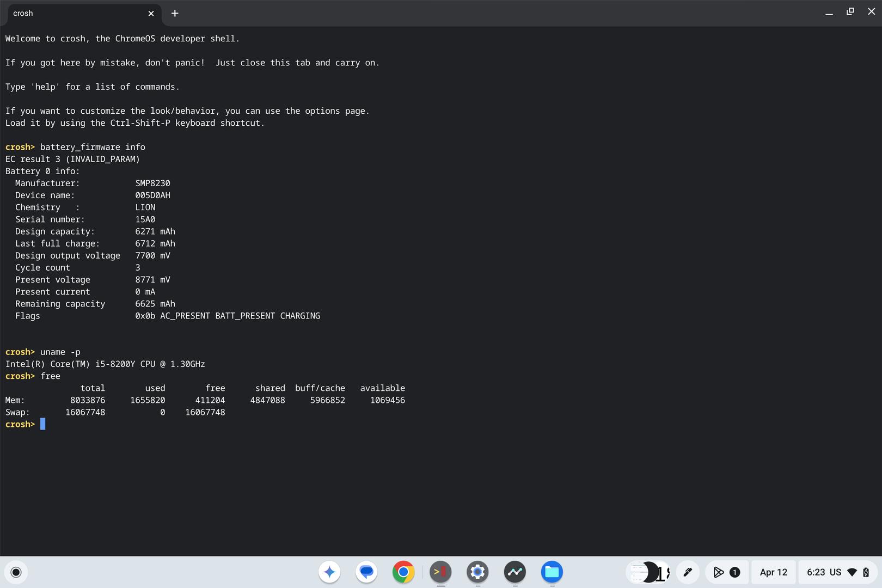Click the crosh terminal shelf icon

click(440, 572)
